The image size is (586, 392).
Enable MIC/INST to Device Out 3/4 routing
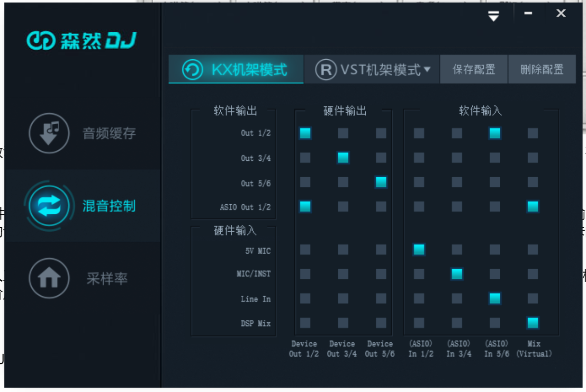(343, 274)
